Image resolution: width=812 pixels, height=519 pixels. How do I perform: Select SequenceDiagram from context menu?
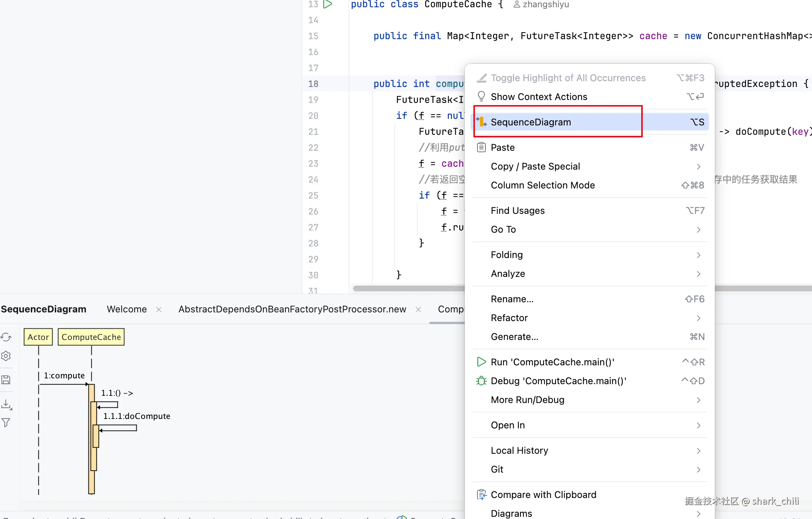point(531,122)
